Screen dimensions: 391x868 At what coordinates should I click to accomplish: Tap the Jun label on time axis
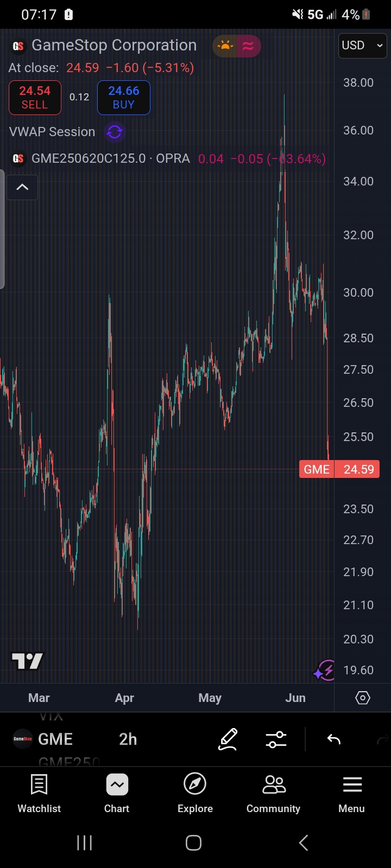[x=295, y=698]
